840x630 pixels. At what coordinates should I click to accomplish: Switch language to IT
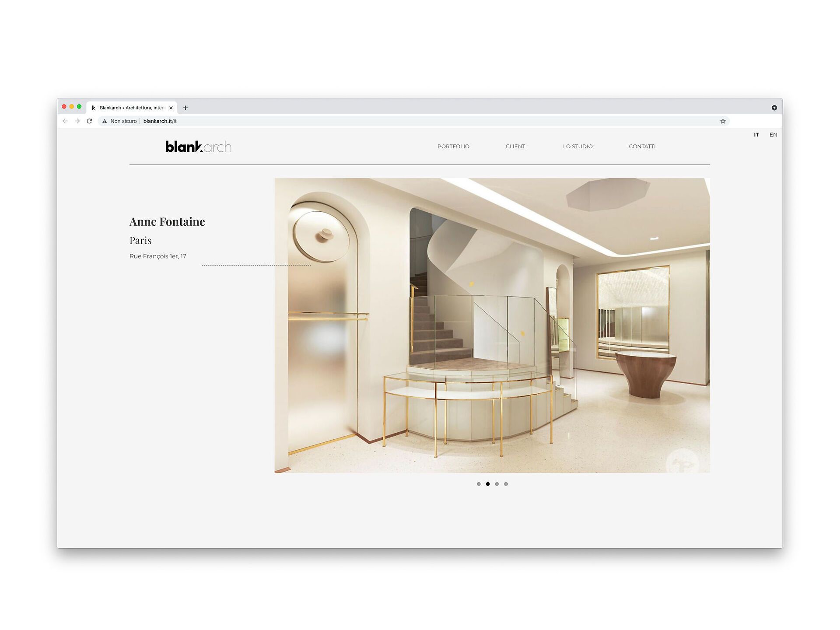tap(756, 135)
